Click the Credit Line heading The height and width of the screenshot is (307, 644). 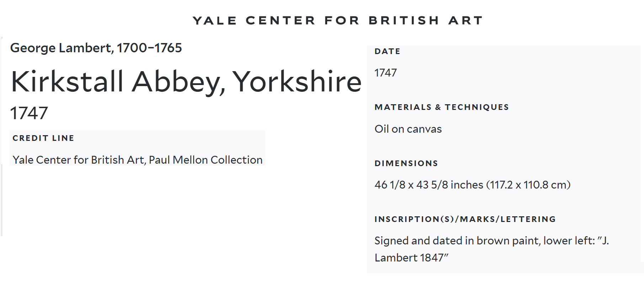coord(43,138)
